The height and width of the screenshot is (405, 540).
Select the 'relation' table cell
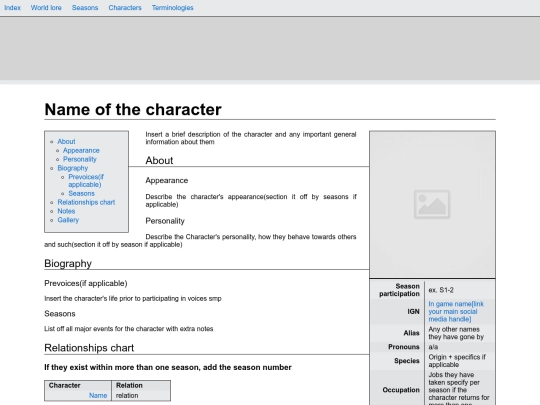pos(141,396)
